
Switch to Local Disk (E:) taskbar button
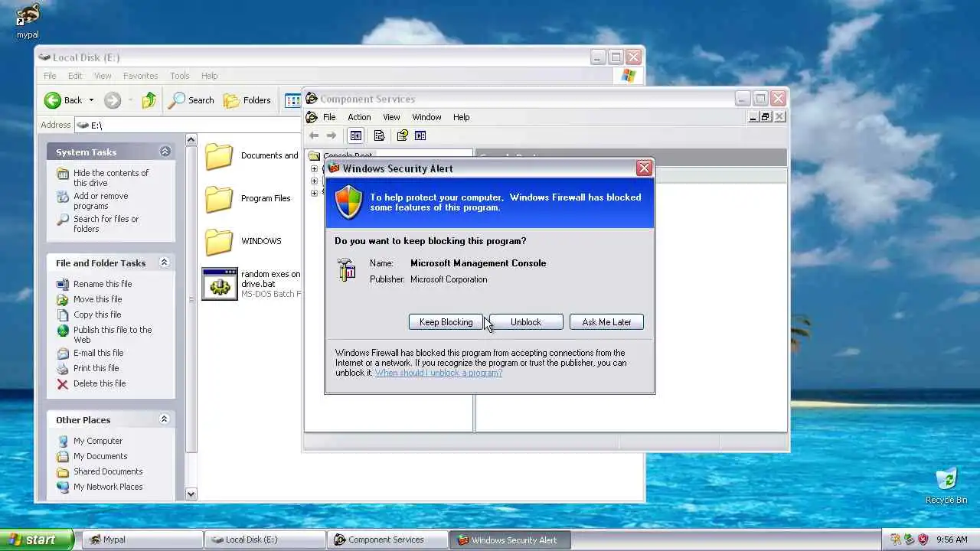coord(265,540)
